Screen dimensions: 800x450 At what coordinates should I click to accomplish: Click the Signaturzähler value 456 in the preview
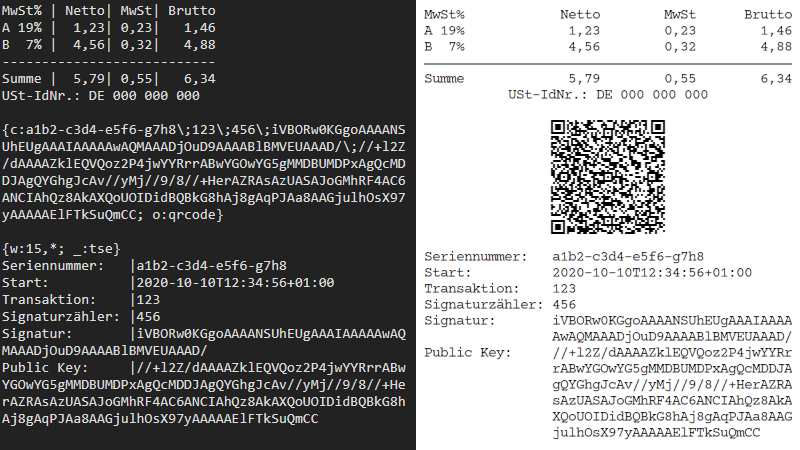[x=564, y=305]
